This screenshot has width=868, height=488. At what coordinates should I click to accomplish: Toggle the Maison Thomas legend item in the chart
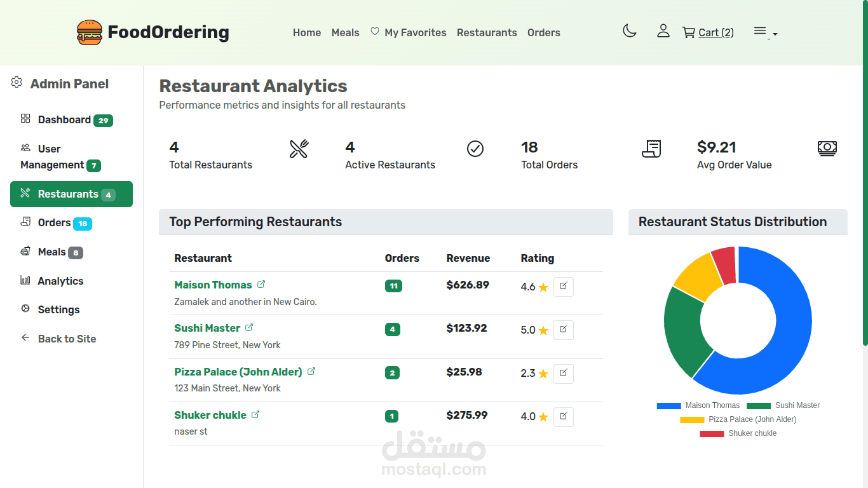coord(698,405)
